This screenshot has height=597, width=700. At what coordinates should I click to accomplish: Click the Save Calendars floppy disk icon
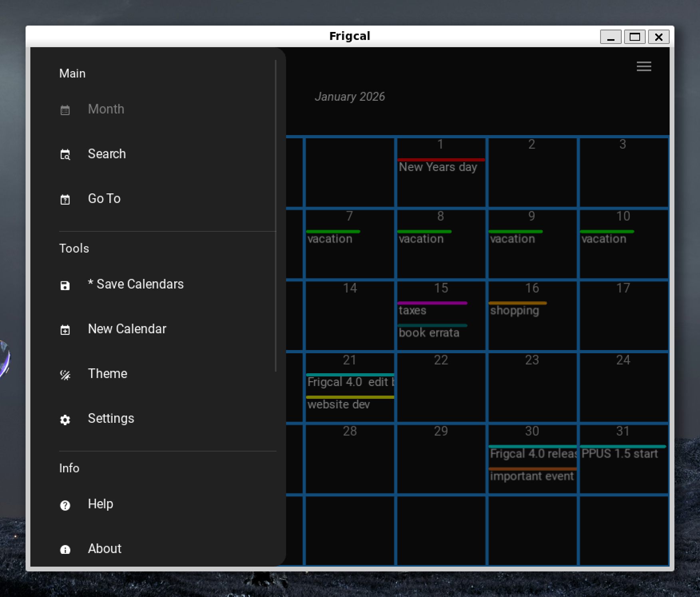tap(65, 285)
